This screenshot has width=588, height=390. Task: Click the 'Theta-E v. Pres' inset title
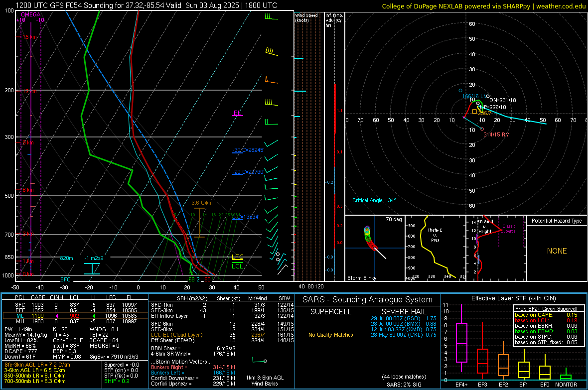435,235
